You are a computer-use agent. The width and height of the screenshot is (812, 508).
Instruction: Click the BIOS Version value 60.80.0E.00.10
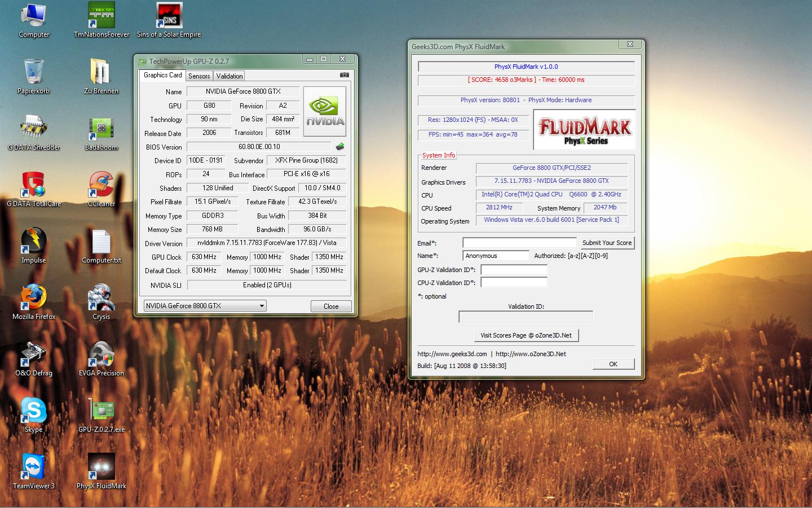pyautogui.click(x=259, y=147)
